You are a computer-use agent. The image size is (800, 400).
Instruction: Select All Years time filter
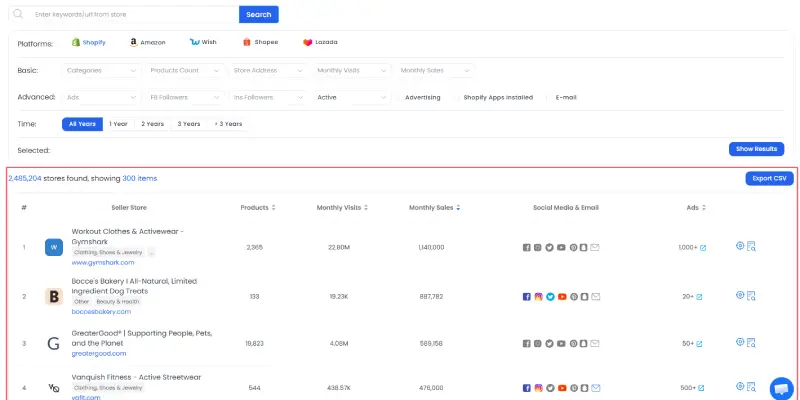coord(82,124)
